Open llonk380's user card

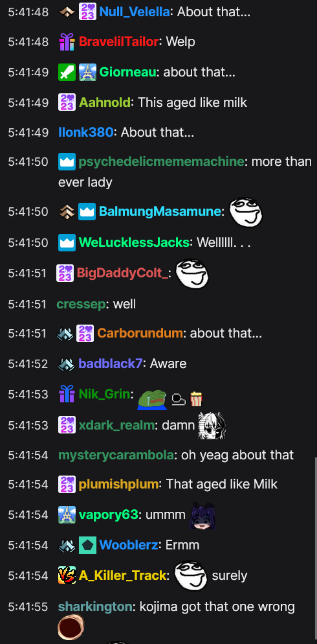click(x=85, y=132)
